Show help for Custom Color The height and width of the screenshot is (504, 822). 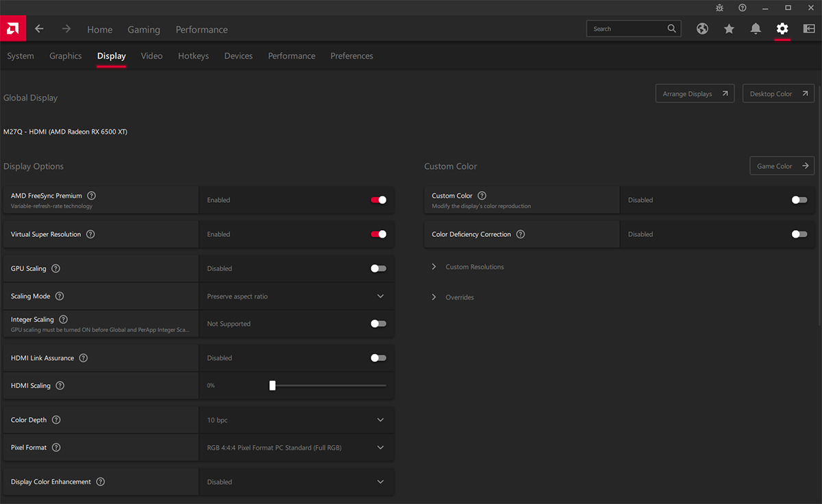pyautogui.click(x=482, y=196)
